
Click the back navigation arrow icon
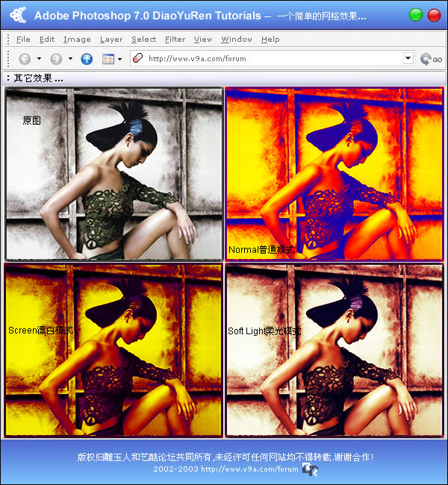[x=25, y=59]
